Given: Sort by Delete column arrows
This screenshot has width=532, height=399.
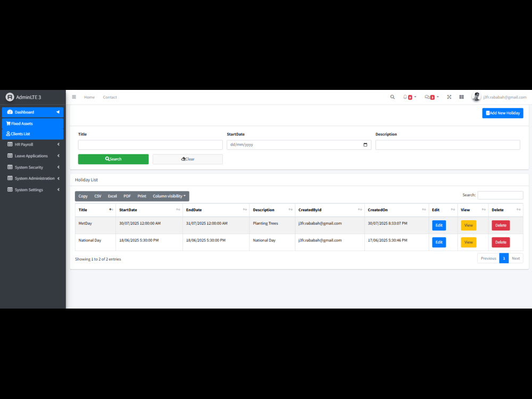Looking at the screenshot, I should 519,210.
